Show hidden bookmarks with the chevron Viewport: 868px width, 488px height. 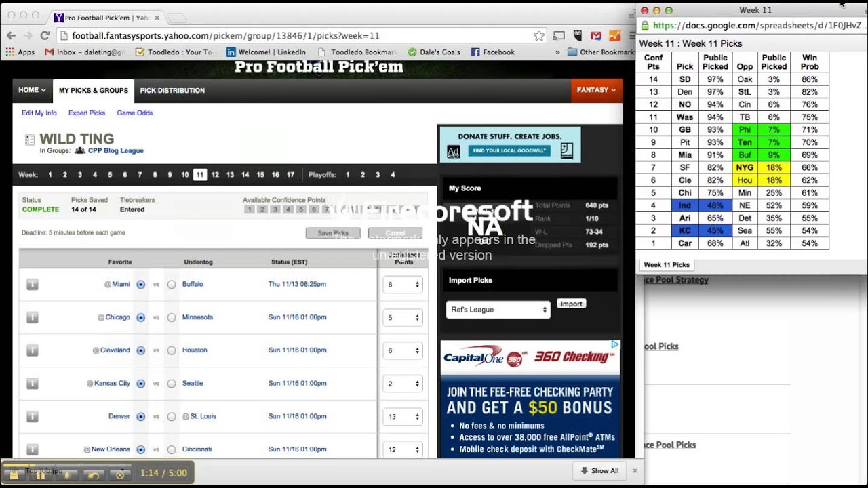pyautogui.click(x=557, y=52)
